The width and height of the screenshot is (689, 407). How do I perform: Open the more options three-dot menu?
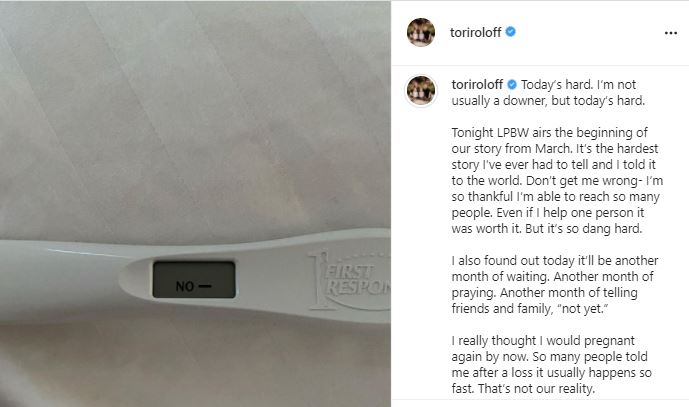[671, 33]
